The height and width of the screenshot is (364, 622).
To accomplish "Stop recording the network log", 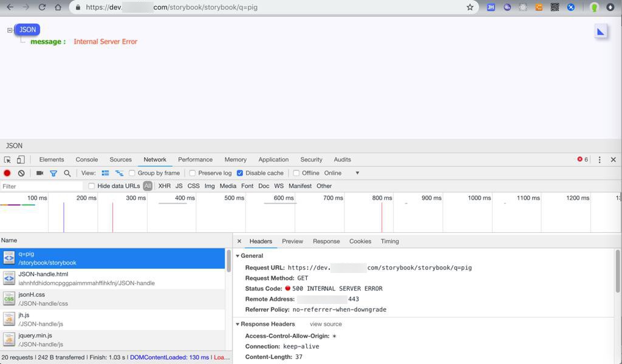I will (7, 173).
